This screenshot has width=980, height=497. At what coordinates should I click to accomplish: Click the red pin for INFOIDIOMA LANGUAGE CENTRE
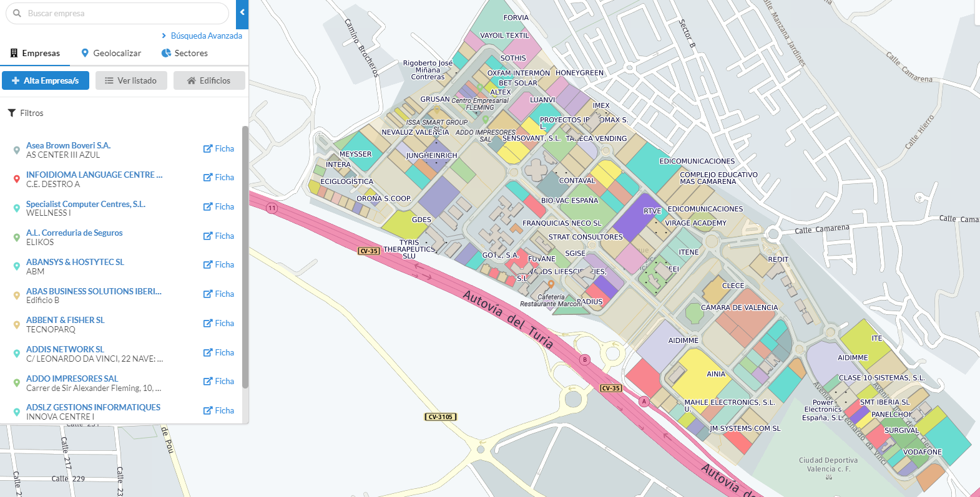(17, 179)
